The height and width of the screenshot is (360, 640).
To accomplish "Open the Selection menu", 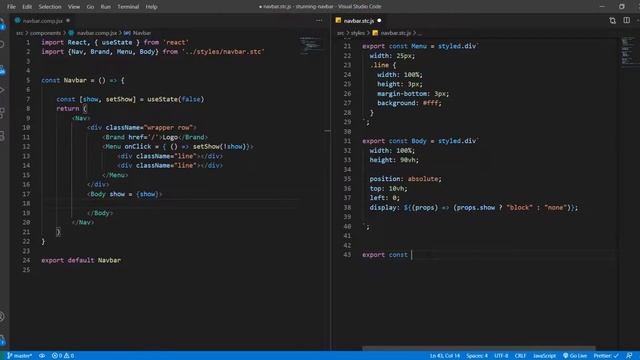I will coord(50,7).
